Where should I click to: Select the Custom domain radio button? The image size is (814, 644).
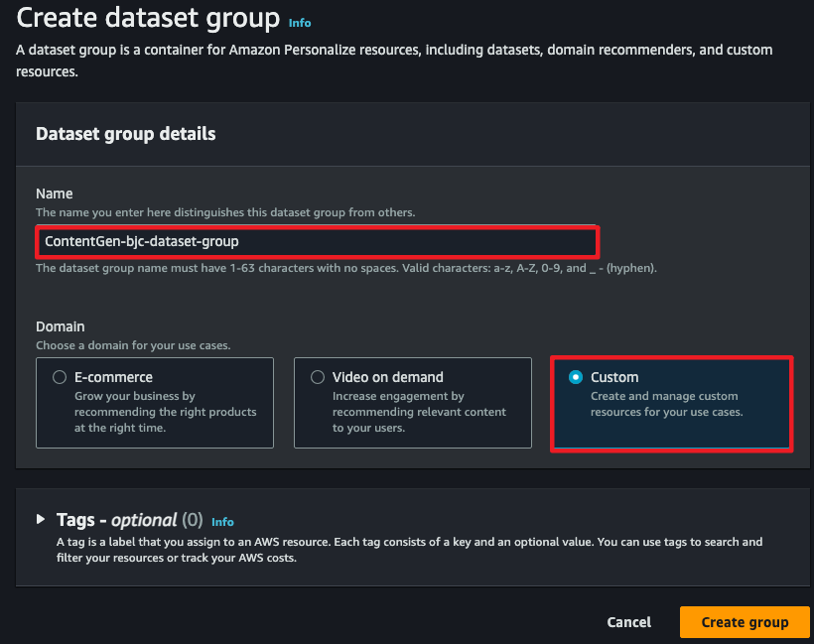click(575, 377)
